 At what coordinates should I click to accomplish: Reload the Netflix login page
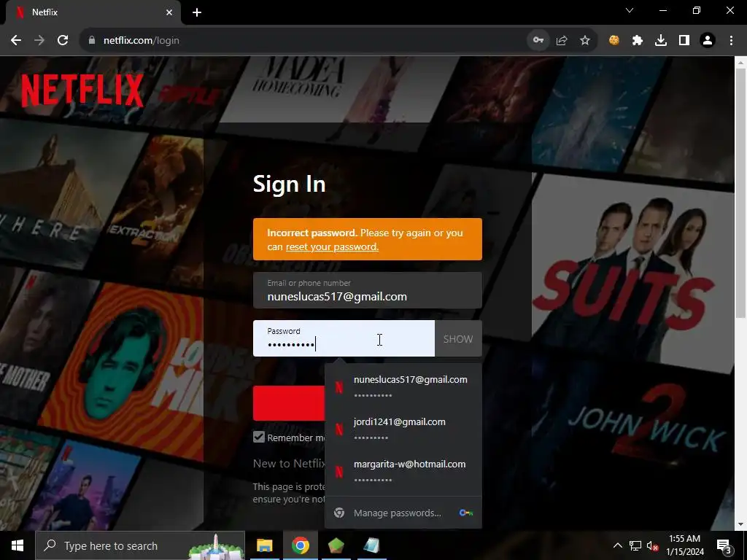click(63, 41)
